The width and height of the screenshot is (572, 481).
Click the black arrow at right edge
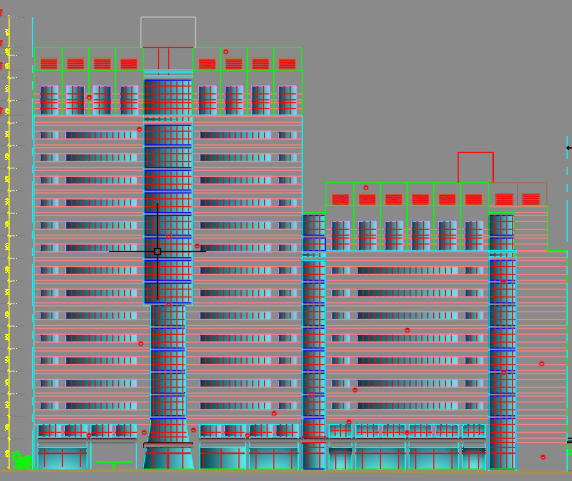(569, 148)
